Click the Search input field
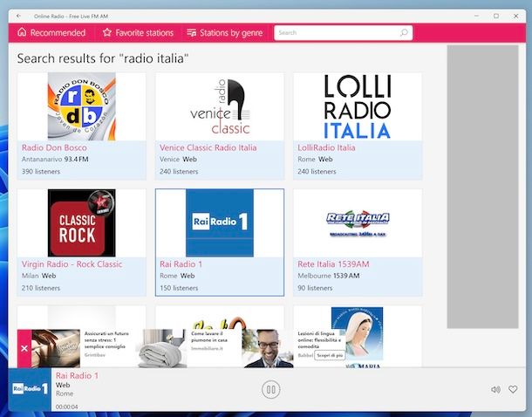 [x=343, y=33]
